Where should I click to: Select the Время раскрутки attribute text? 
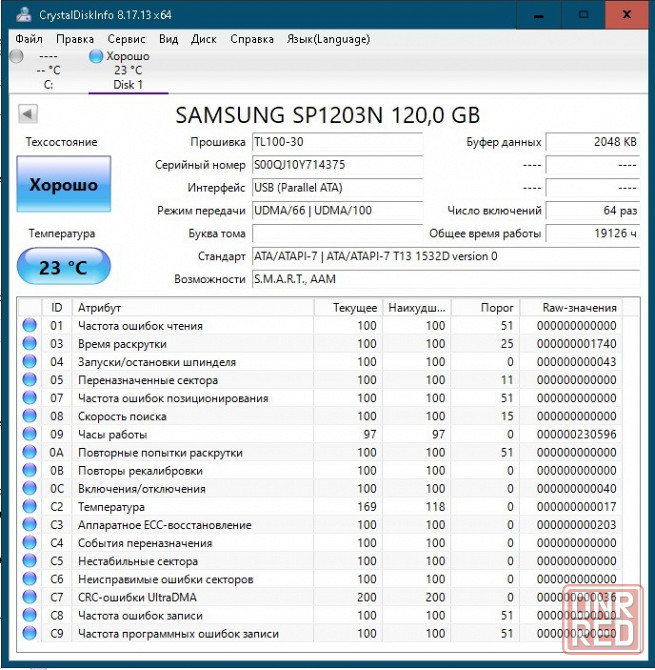coord(122,344)
